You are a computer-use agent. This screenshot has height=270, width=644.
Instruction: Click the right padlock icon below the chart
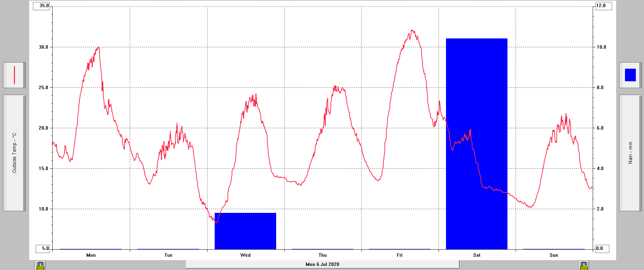584,265
